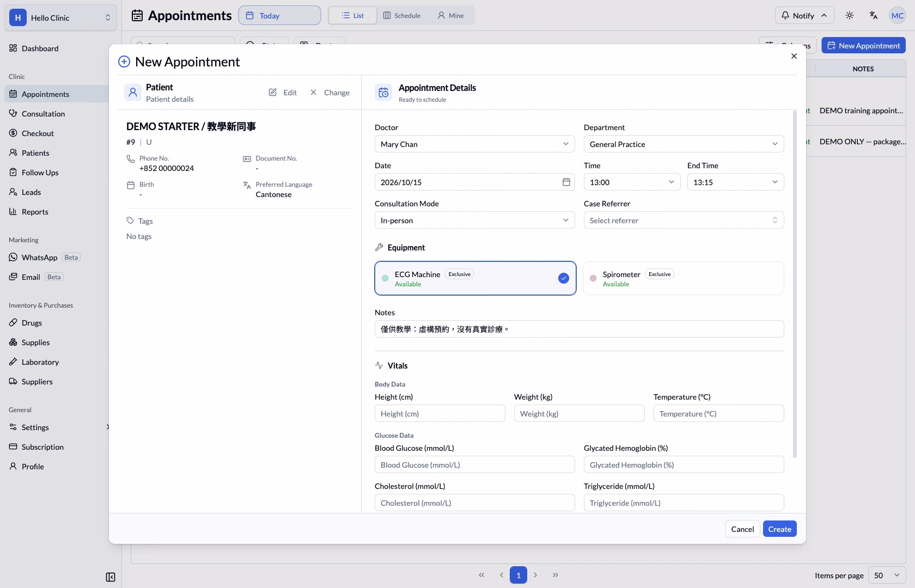Click the Notes text field

tap(579, 329)
